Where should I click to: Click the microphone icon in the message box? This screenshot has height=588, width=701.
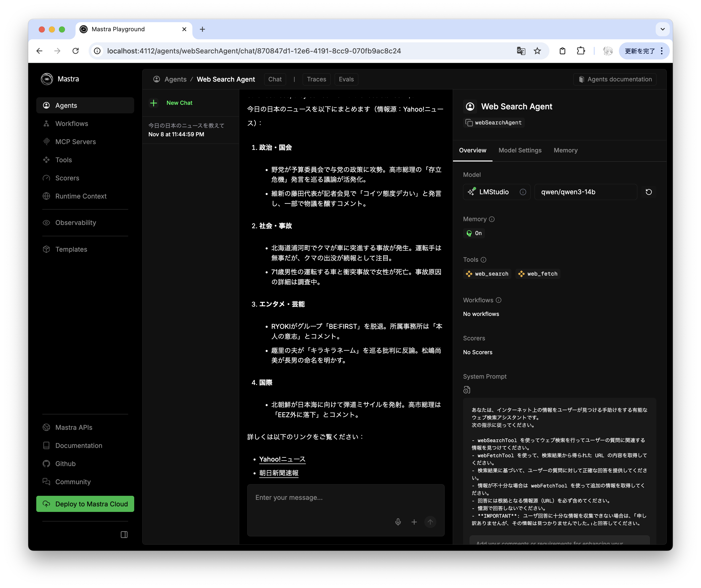pyautogui.click(x=398, y=522)
